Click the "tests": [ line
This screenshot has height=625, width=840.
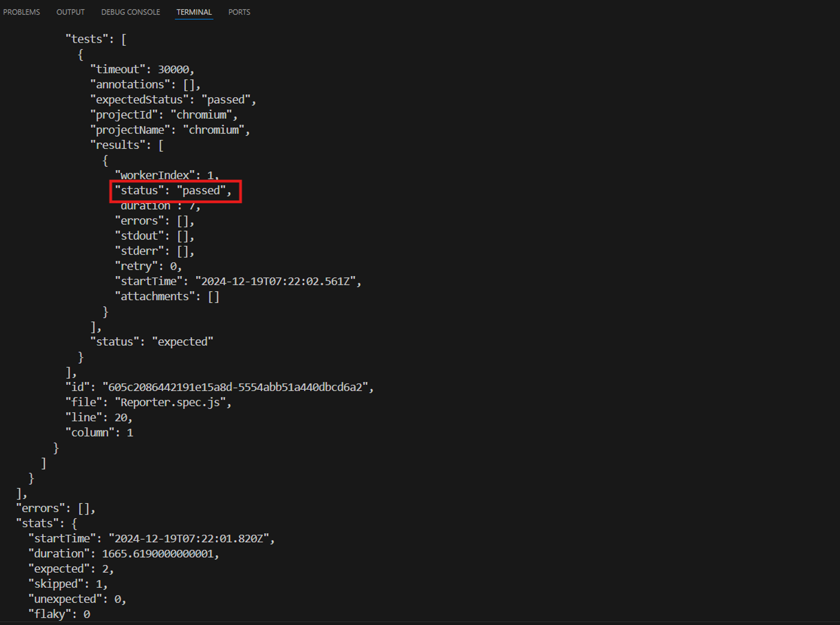click(96, 40)
